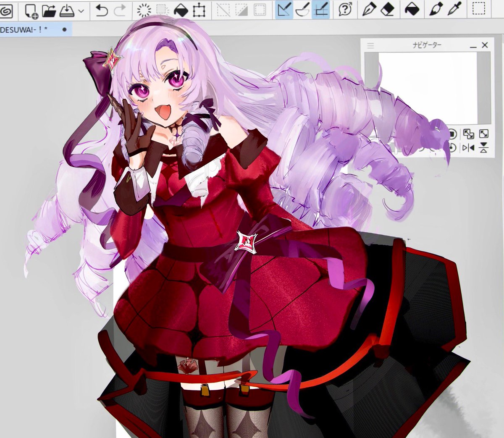
Task: Click Invert Selected Area icon
Action: pyautogui.click(x=241, y=10)
